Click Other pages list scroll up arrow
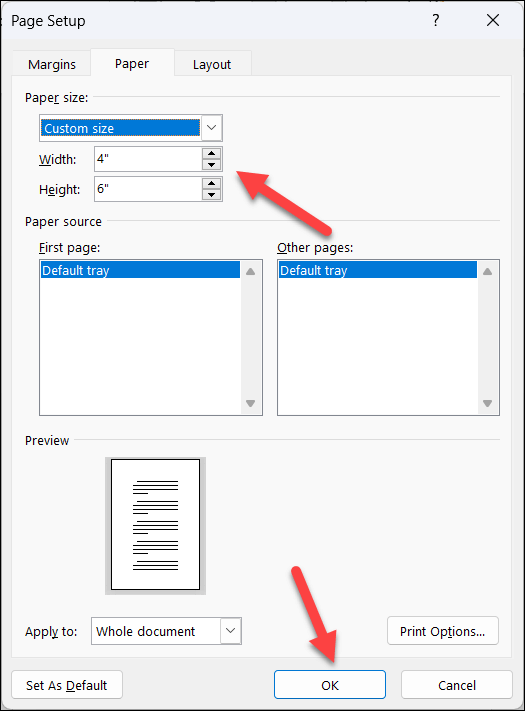 [487, 271]
